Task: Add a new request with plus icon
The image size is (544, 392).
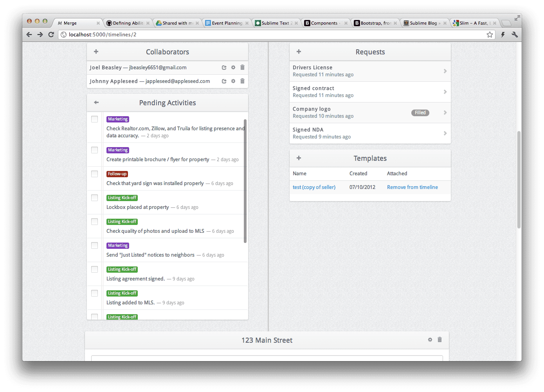Action: coord(299,52)
